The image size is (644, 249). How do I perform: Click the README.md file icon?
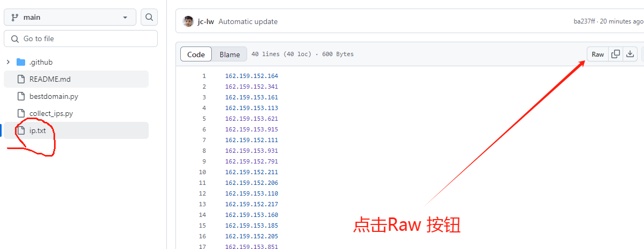pyautogui.click(x=21, y=79)
